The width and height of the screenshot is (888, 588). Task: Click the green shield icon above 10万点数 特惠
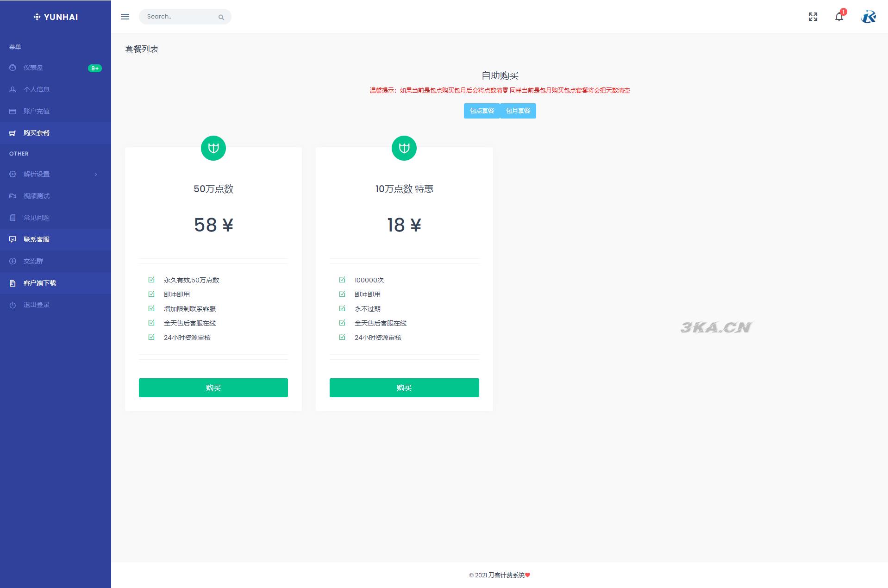(x=404, y=148)
